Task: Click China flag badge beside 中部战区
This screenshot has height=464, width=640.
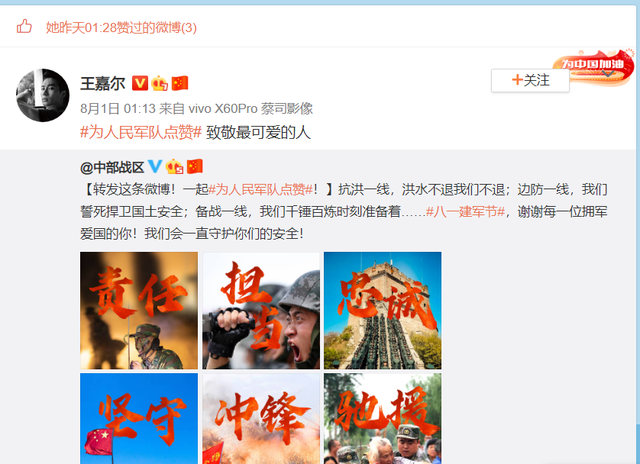Action: pyautogui.click(x=195, y=167)
